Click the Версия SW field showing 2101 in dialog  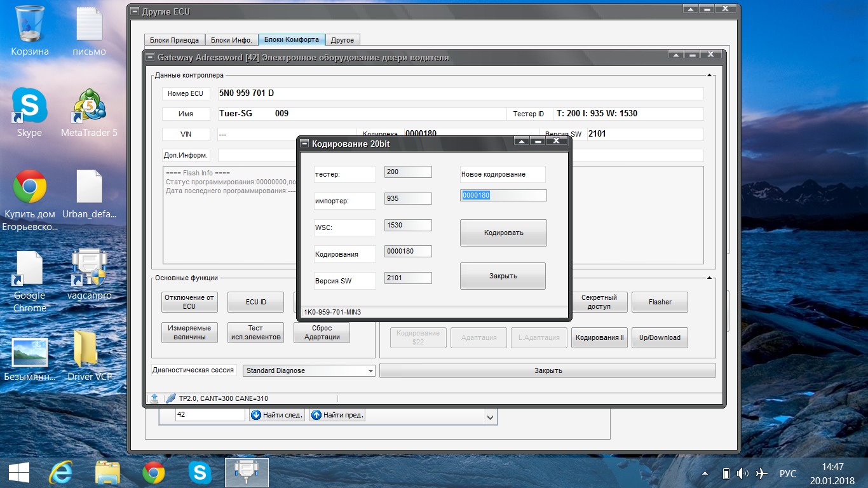[x=408, y=278]
